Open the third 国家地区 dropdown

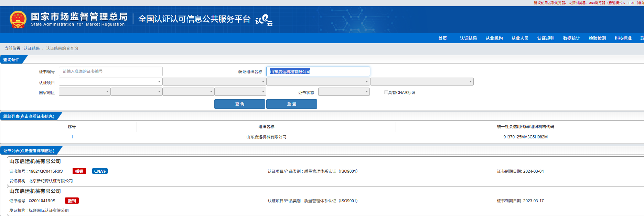pos(188,92)
